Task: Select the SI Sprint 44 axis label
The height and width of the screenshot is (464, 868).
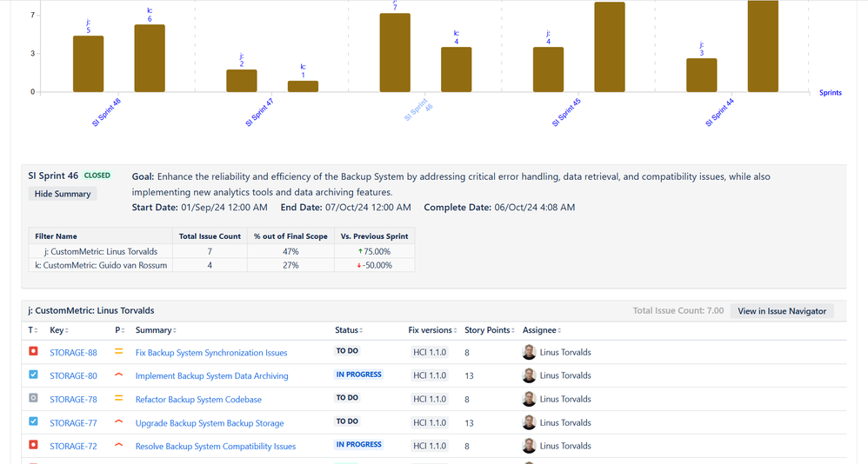Action: coord(719,112)
